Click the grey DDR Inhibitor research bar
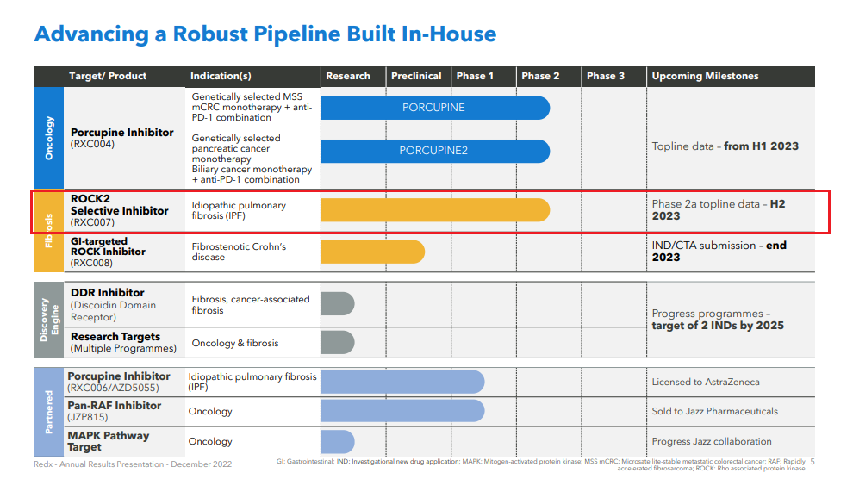Image resolution: width=853 pixels, height=504 pixels. [337, 304]
